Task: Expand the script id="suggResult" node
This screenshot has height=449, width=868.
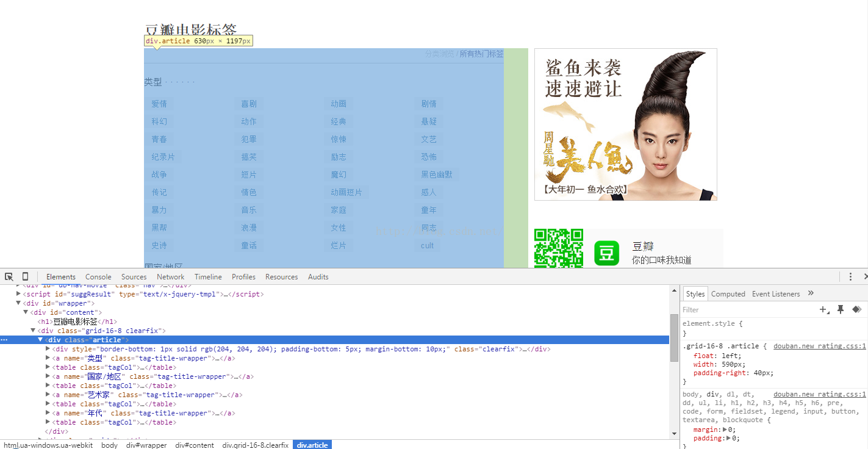Action: tap(18, 294)
